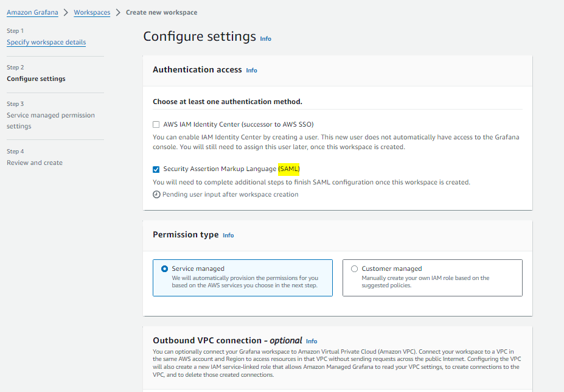Viewport: 564px width, 392px height.
Task: Click the Amazon Grafana breadcrumb link
Action: click(32, 12)
